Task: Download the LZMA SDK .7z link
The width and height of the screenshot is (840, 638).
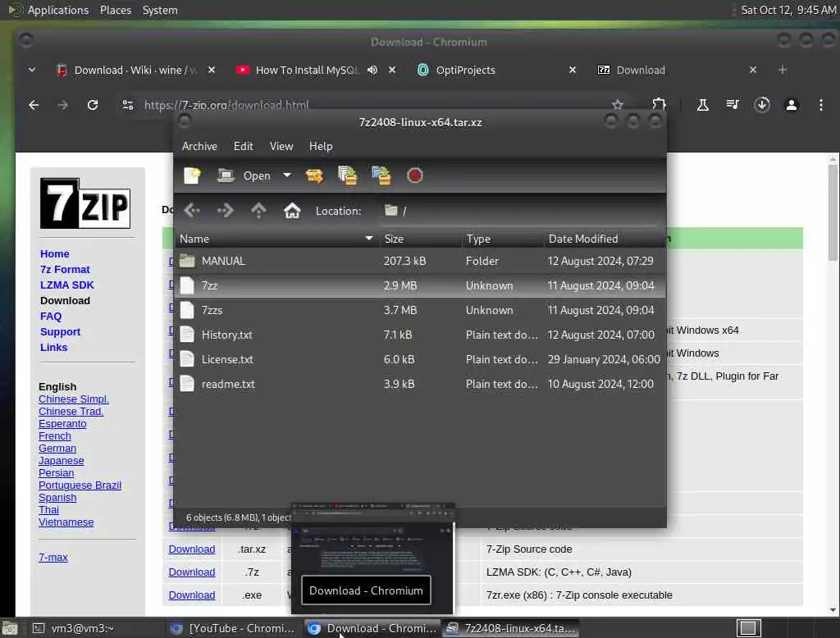Action: click(192, 572)
